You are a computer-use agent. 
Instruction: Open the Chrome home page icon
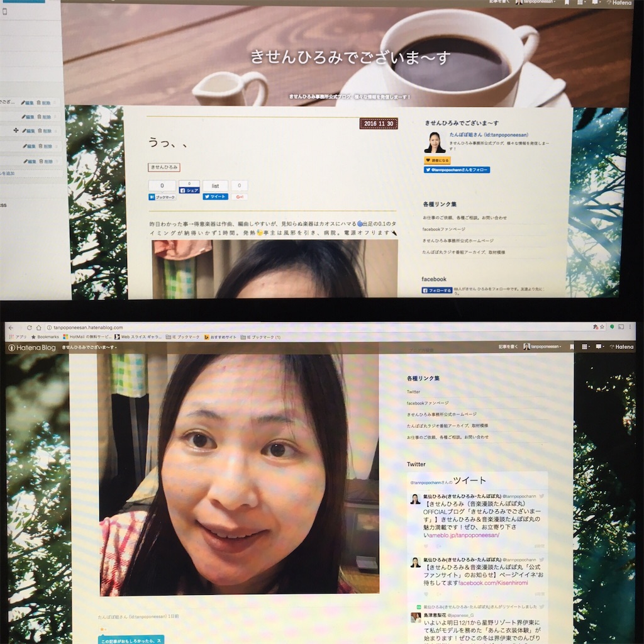[x=38, y=328]
